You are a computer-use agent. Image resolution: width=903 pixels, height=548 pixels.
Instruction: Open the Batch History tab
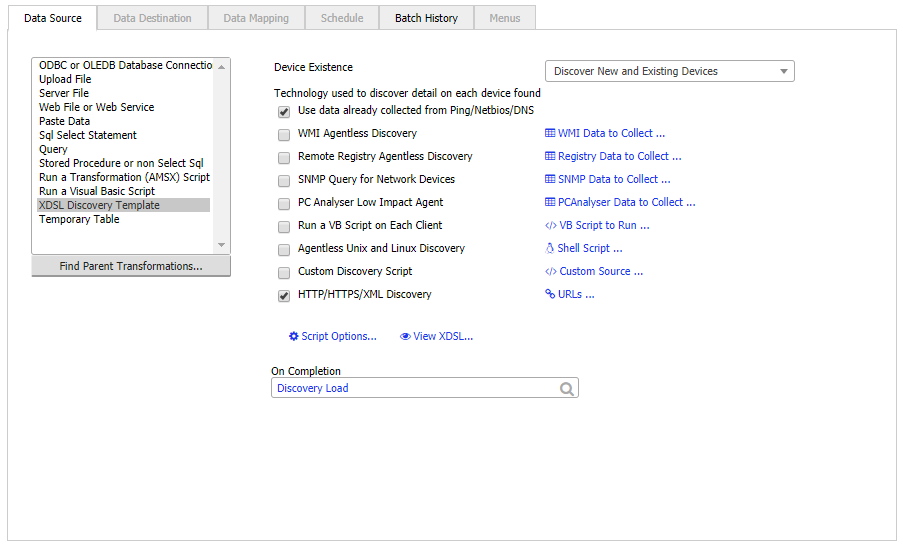tap(426, 18)
